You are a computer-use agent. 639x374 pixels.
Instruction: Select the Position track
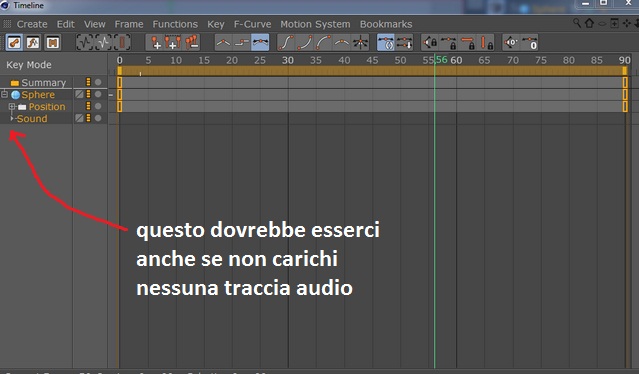[47, 107]
